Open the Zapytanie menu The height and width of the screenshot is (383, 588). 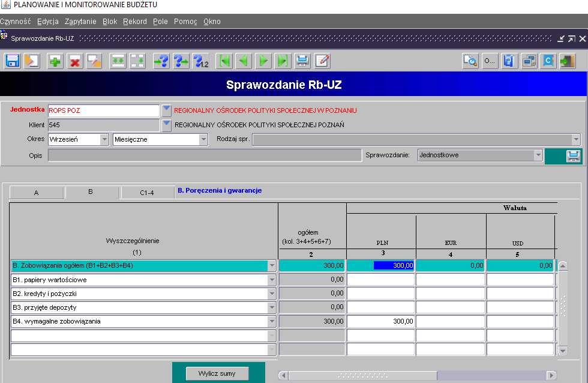pyautogui.click(x=80, y=22)
